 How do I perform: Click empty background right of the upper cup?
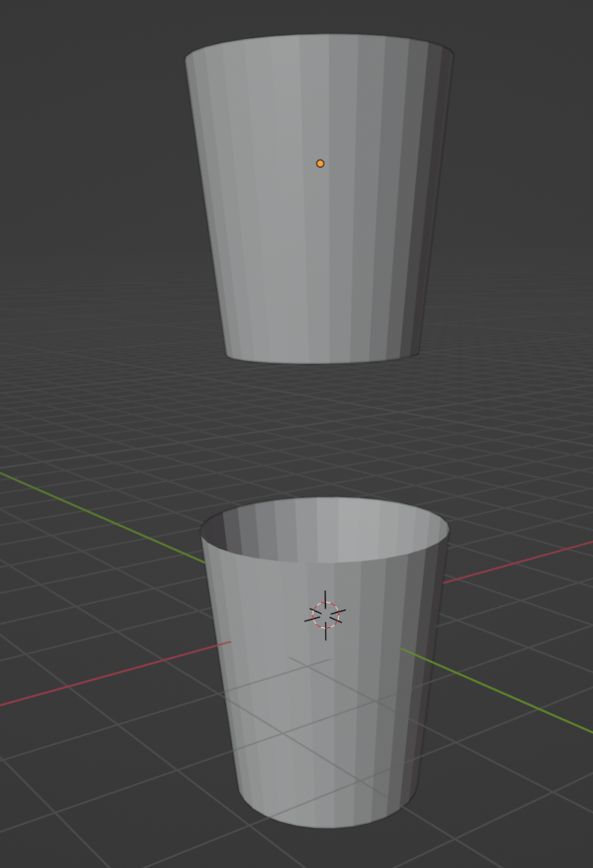[x=525, y=170]
